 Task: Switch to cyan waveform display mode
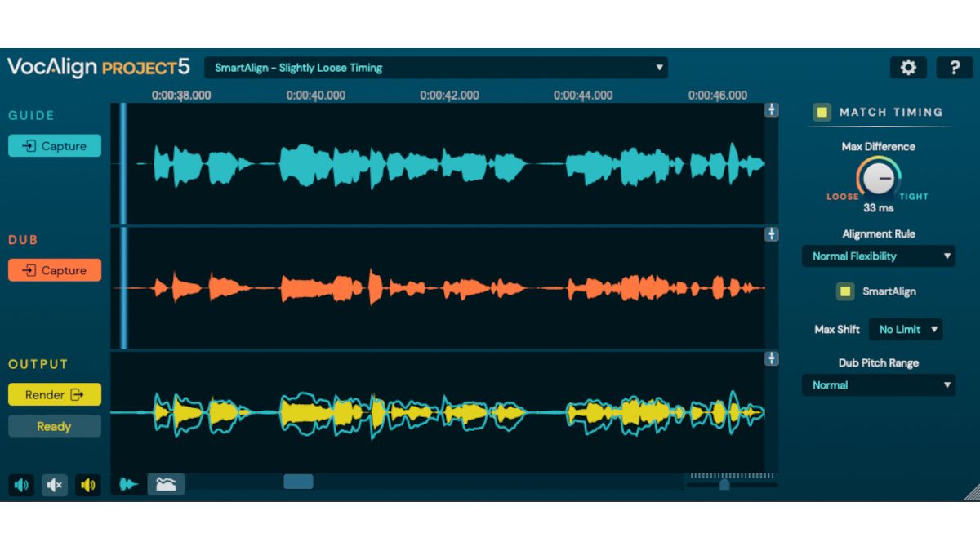coord(129,484)
